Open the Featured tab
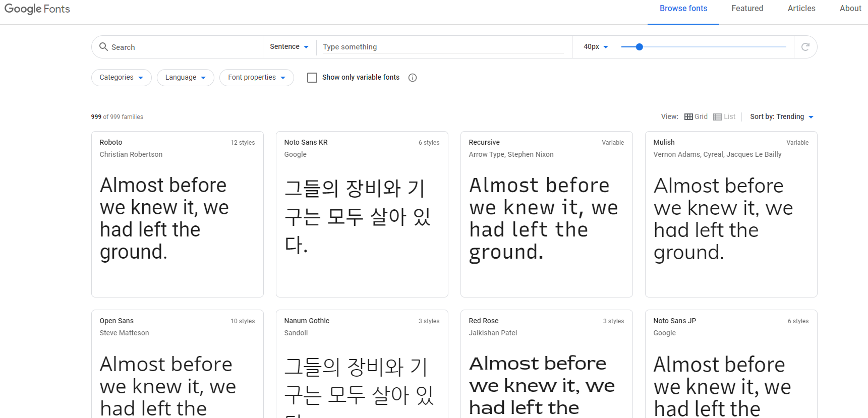Screen dimensions: 868x418 point(747,9)
